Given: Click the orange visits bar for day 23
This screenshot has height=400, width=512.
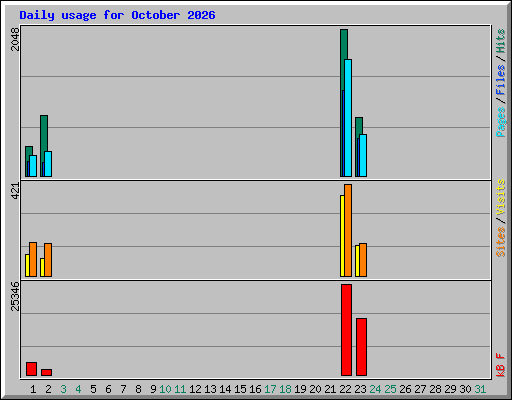Looking at the screenshot, I should click(x=363, y=260).
